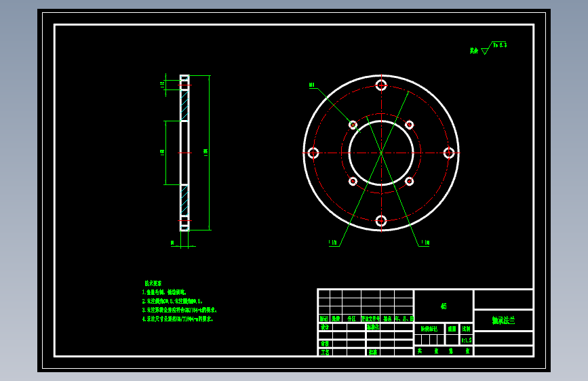Select the 年、月、日 column header
588x381 pixels.
[x=404, y=319]
